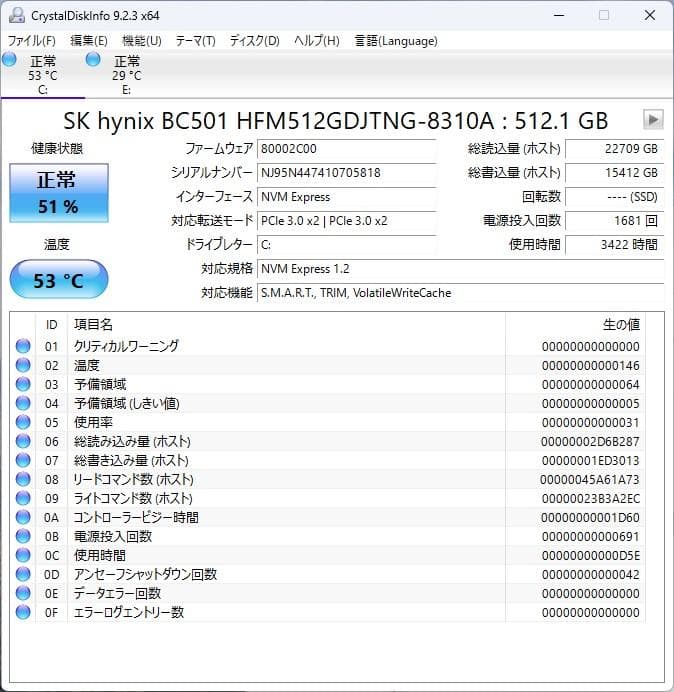The height and width of the screenshot is (692, 674).
Task: Click status icon for row 02 温度
Action: [23, 365]
